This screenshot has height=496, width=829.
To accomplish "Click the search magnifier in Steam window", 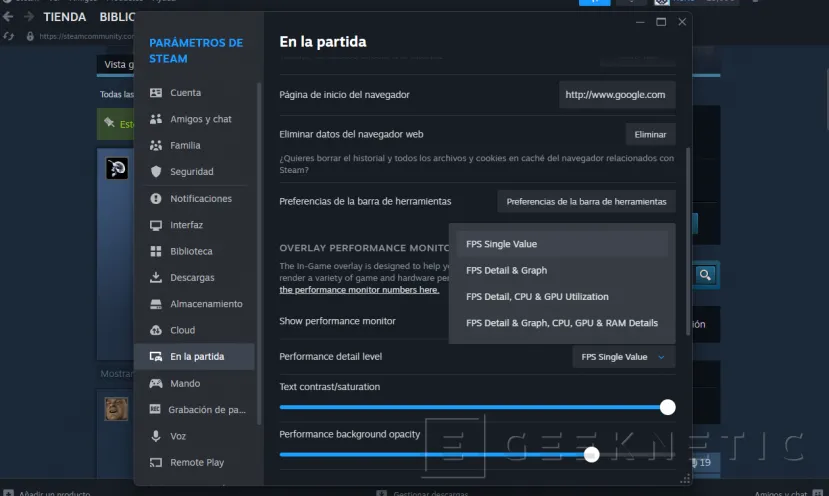I will click(x=705, y=275).
